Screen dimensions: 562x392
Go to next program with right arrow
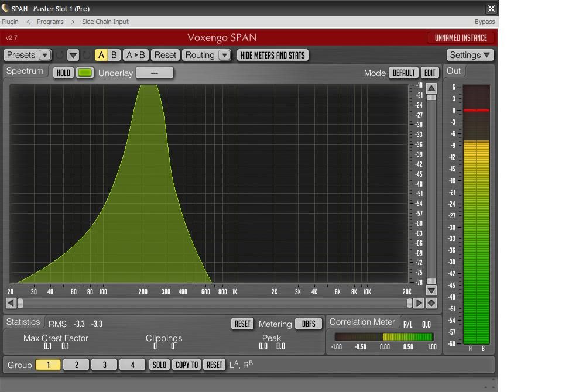pyautogui.click(x=73, y=22)
